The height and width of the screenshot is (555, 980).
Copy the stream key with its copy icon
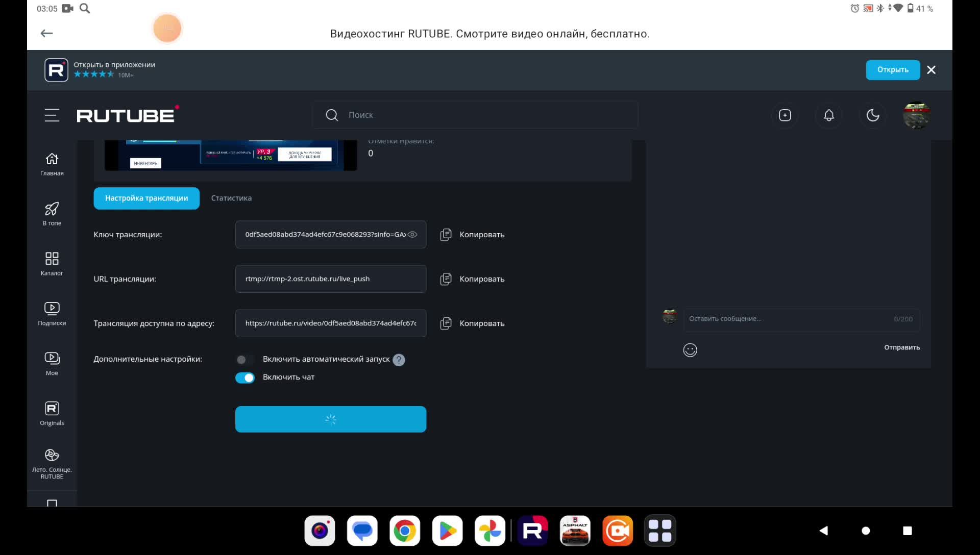pos(446,234)
